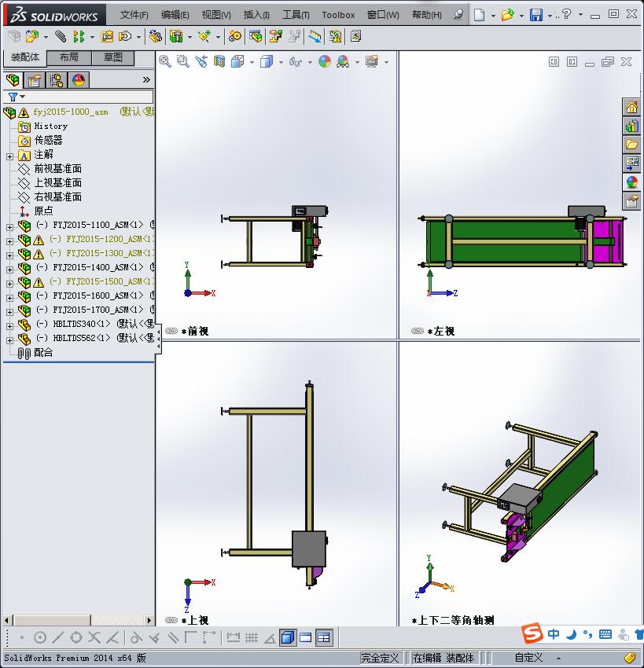This screenshot has width=644, height=668.
Task: Click the Zoom to Fit magnifier
Action: (x=165, y=62)
